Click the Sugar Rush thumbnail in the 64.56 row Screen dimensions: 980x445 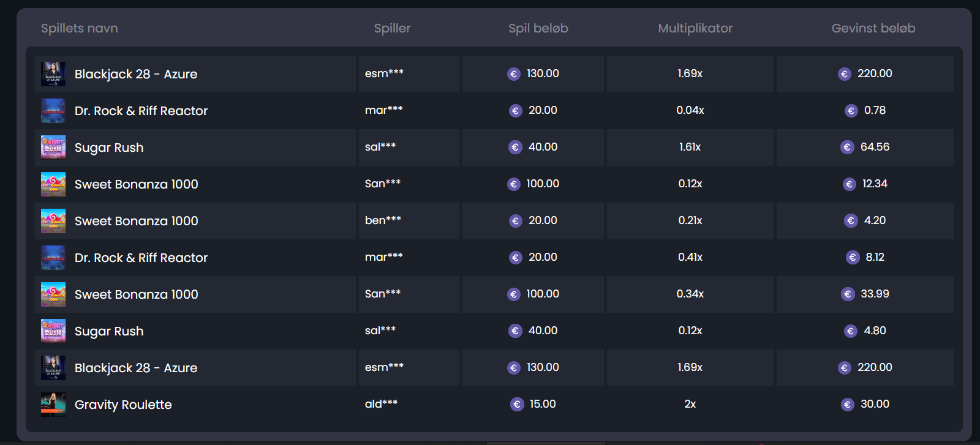(53, 148)
